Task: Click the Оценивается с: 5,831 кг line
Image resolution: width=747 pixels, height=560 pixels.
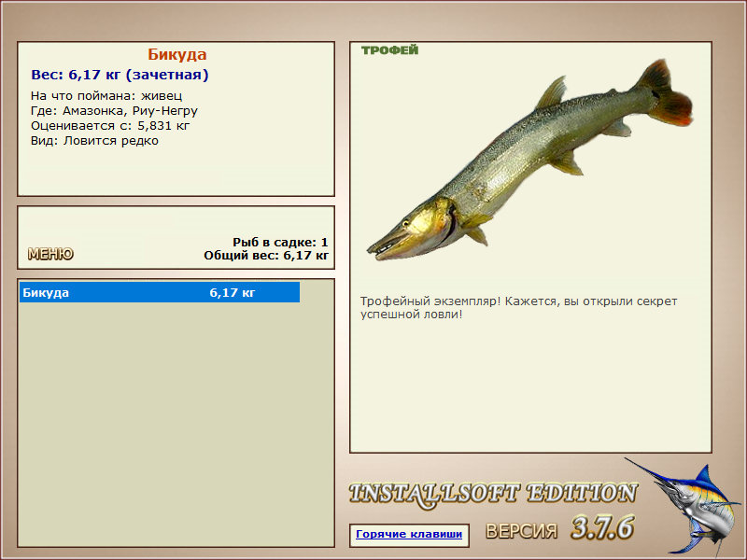Action: [x=110, y=126]
